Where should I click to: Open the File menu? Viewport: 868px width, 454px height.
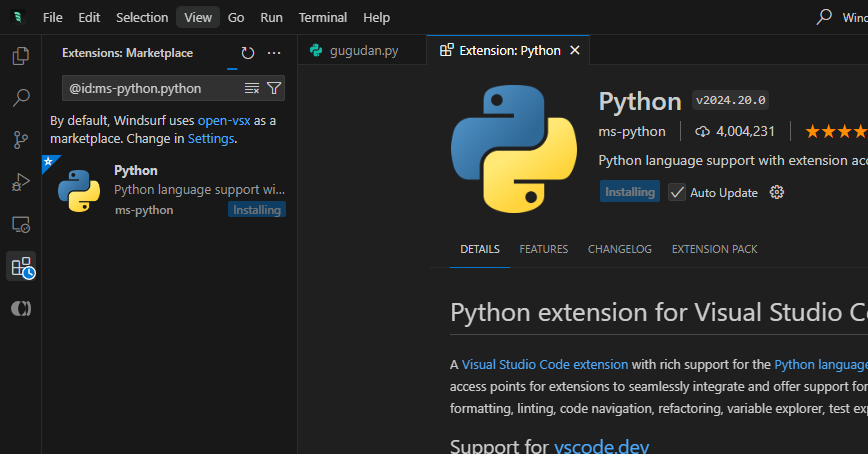tap(53, 17)
